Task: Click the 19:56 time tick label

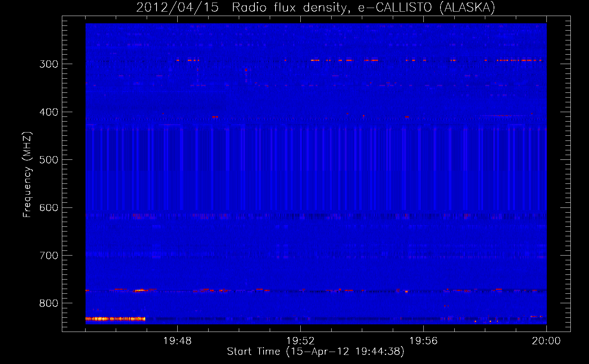Action: [x=423, y=341]
